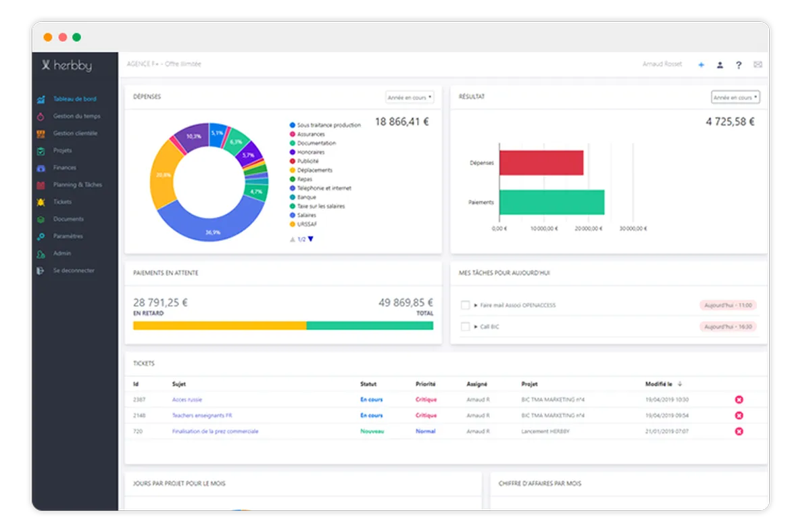Sort tickets by Id column header

[x=136, y=384]
